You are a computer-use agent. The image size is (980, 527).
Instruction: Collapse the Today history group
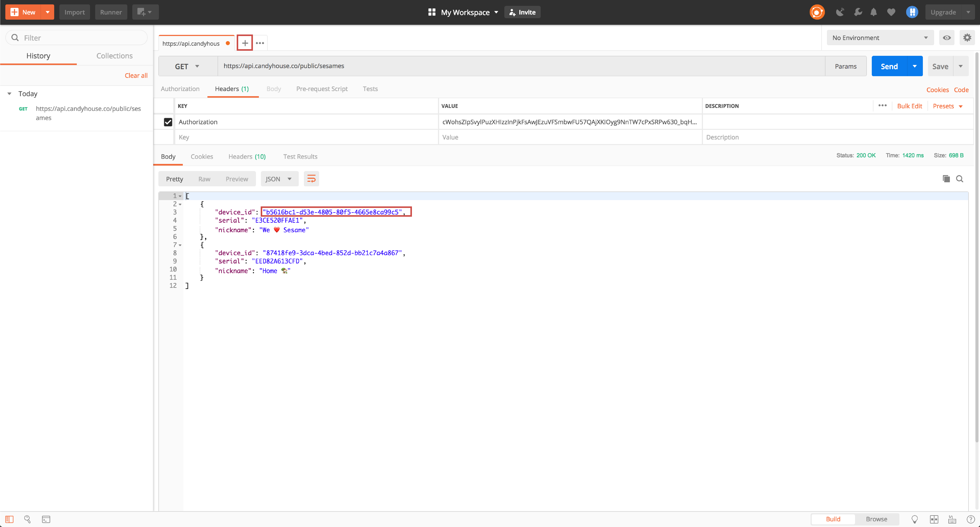click(10, 93)
